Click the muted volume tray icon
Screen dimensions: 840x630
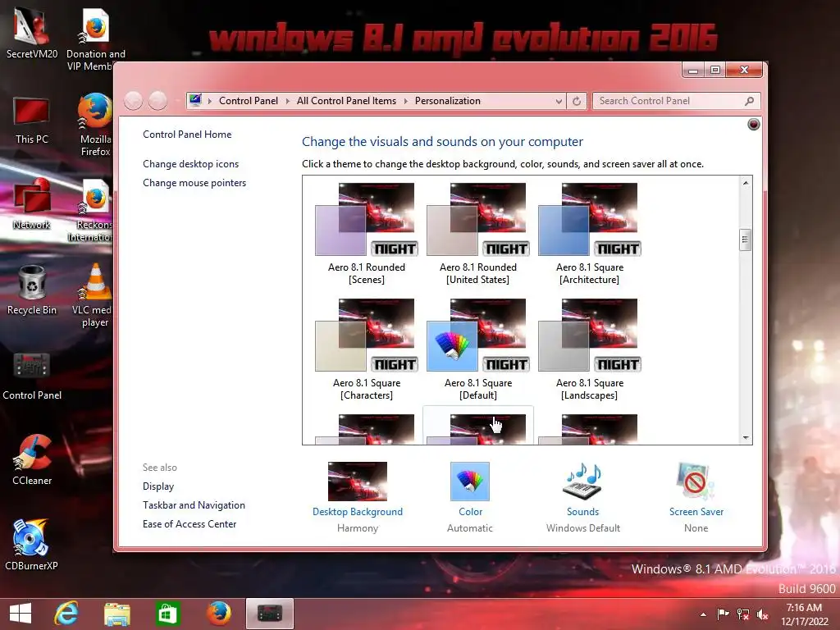tap(762, 614)
